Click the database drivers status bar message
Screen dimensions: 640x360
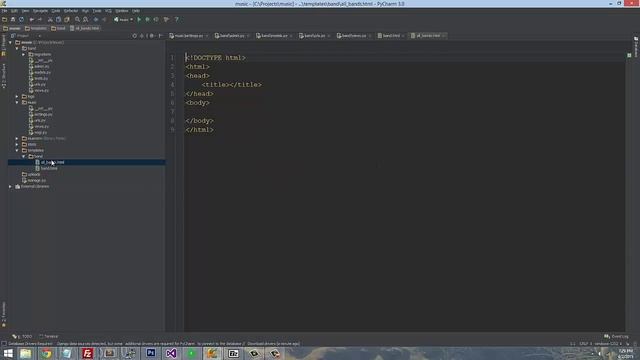pyautogui.click(x=154, y=344)
